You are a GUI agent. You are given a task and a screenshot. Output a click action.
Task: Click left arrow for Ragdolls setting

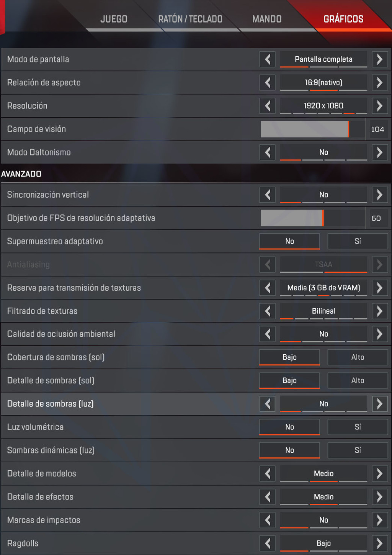click(x=268, y=543)
